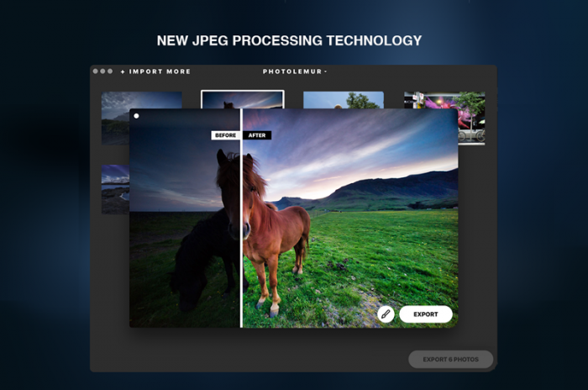Select the Before label on comparison
The width and height of the screenshot is (588, 390).
pyautogui.click(x=225, y=135)
